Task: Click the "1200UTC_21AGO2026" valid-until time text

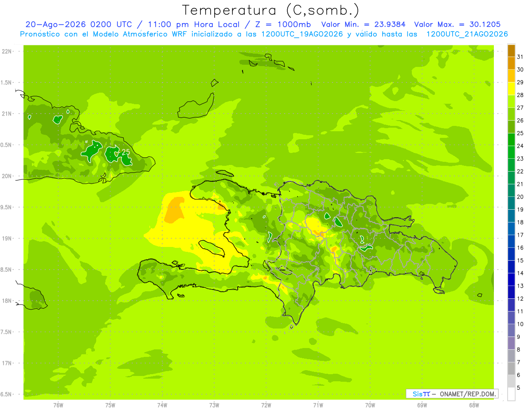Action: point(467,34)
